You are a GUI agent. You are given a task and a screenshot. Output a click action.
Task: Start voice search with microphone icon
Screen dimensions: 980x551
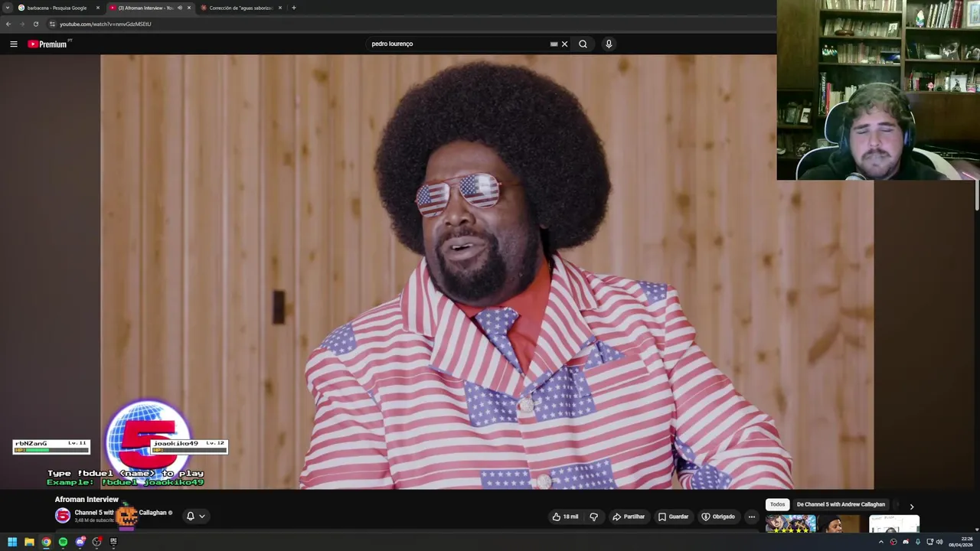pos(609,44)
